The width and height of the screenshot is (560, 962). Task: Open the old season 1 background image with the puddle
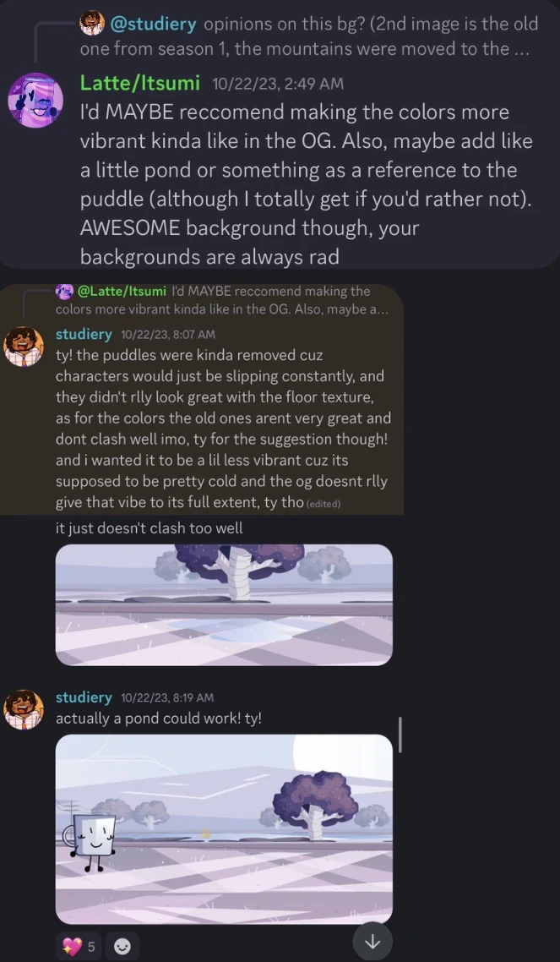[224, 605]
